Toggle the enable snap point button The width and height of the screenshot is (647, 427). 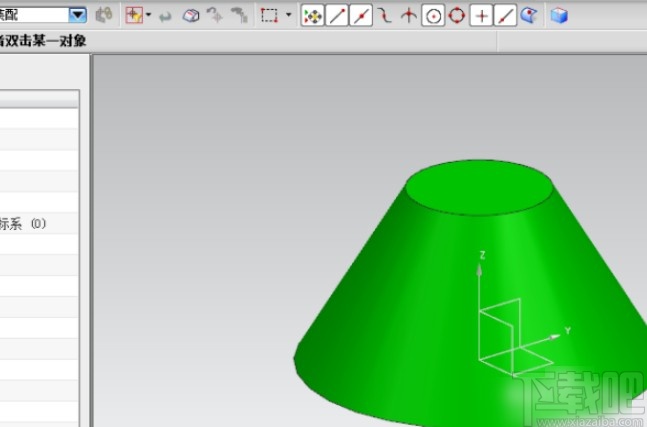tap(313, 16)
